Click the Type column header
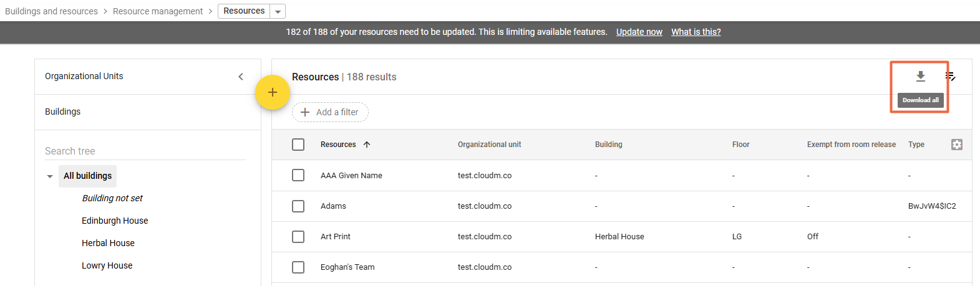The width and height of the screenshot is (980, 286). pos(916,145)
